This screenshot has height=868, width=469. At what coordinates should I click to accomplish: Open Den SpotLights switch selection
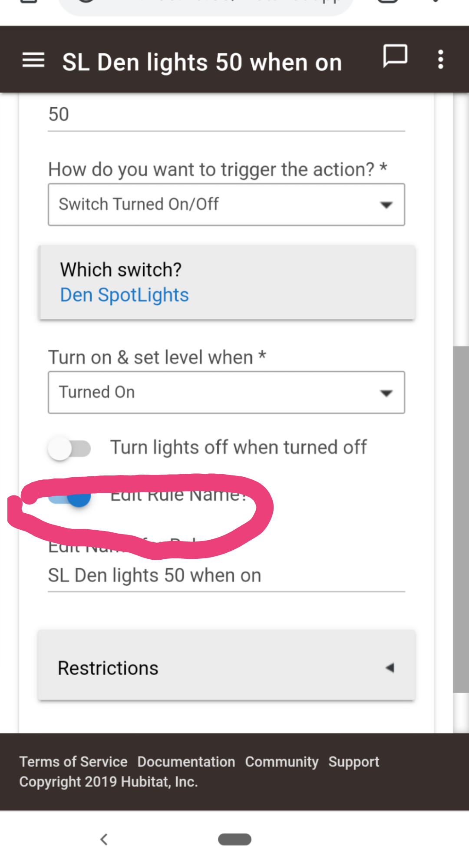point(124,295)
